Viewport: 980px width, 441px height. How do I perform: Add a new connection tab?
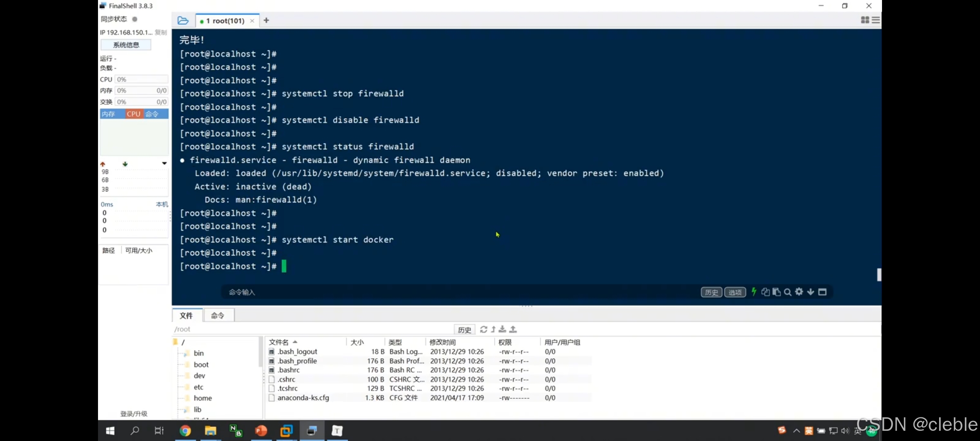[x=266, y=20]
